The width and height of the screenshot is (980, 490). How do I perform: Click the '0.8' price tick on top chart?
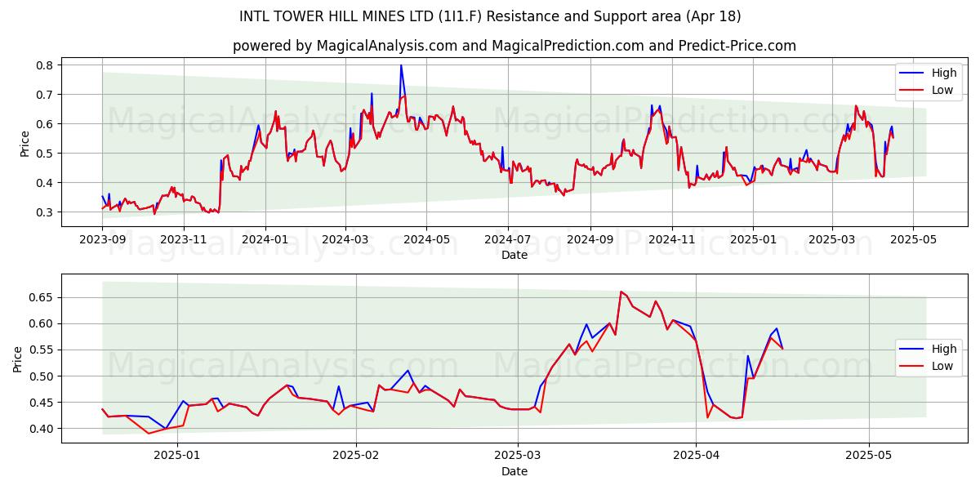pos(46,65)
